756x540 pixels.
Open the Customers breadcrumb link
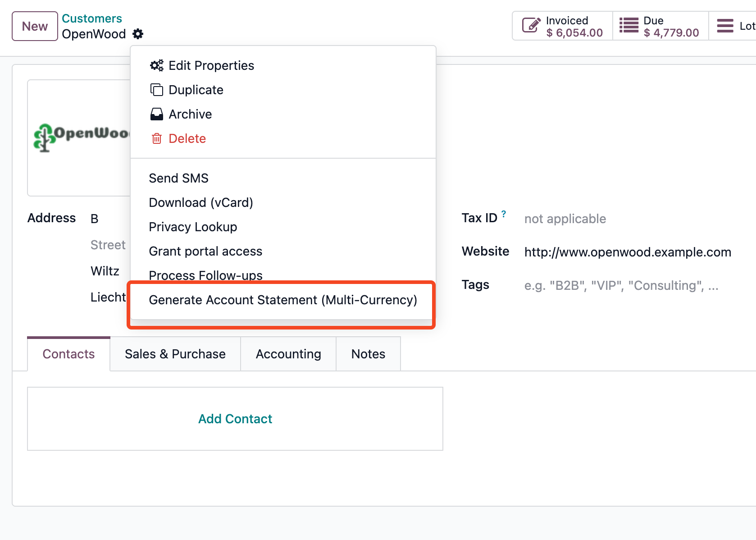(x=92, y=18)
